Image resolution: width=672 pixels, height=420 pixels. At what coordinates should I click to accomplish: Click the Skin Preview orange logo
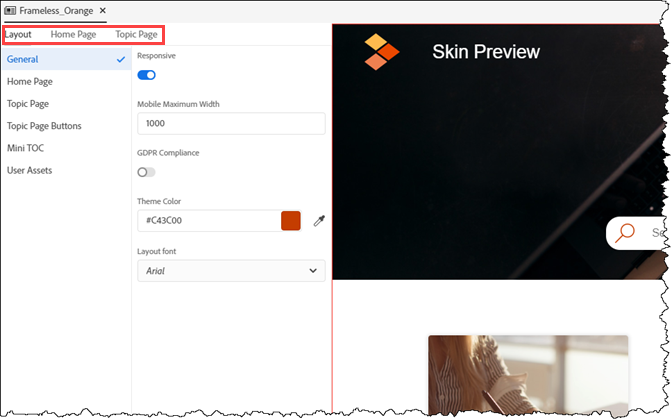coord(381,52)
